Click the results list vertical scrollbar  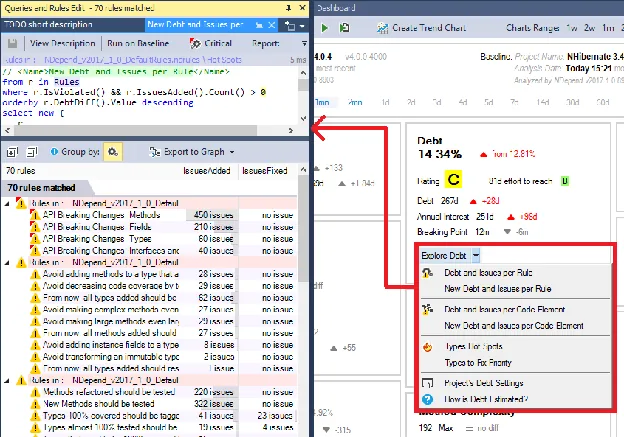click(x=303, y=228)
